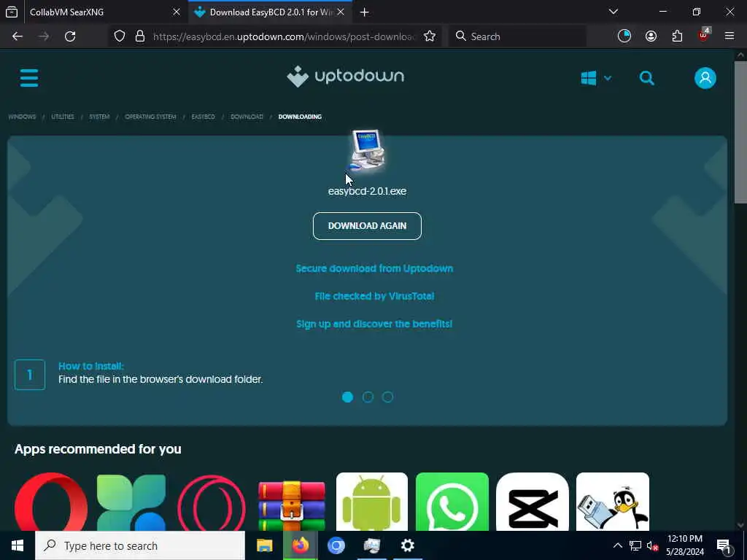
Task: Click the Firefox Search box
Action: coord(517,36)
